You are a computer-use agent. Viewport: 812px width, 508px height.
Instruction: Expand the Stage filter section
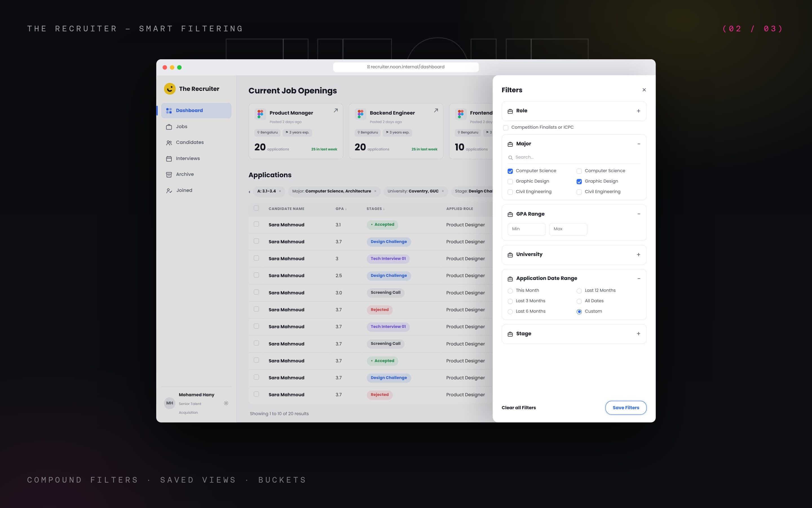tap(639, 334)
